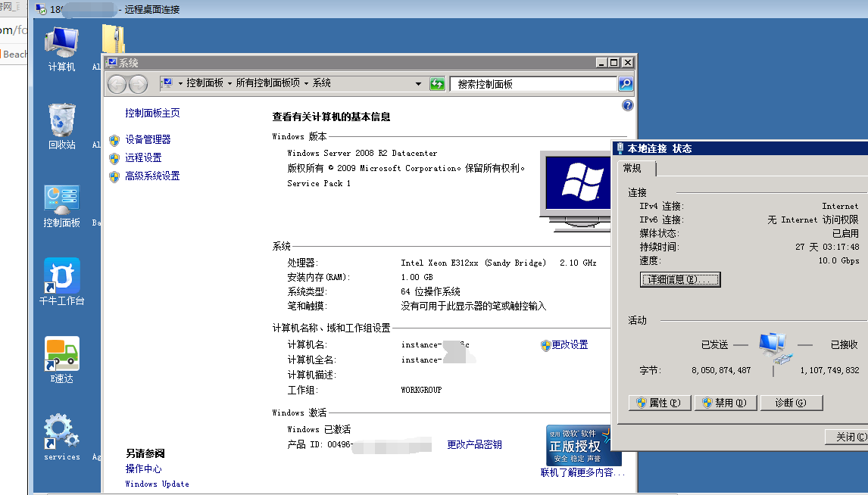The width and height of the screenshot is (868, 495).
Task: Click the 属性 button in connection status
Action: (x=660, y=403)
